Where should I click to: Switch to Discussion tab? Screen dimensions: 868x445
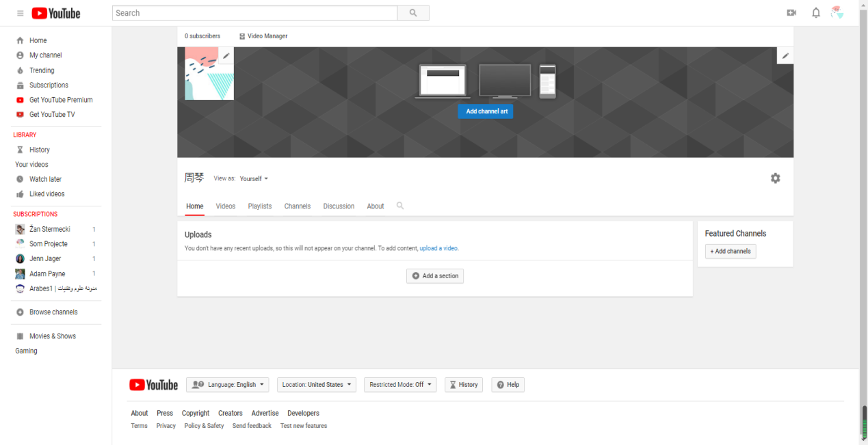[339, 206]
